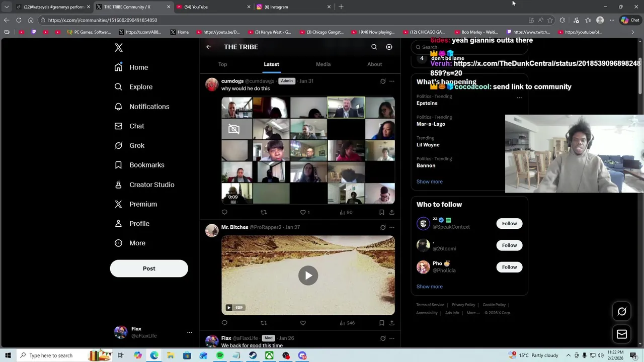Open a new browser tab
The height and width of the screenshot is (362, 644).
(x=341, y=7)
